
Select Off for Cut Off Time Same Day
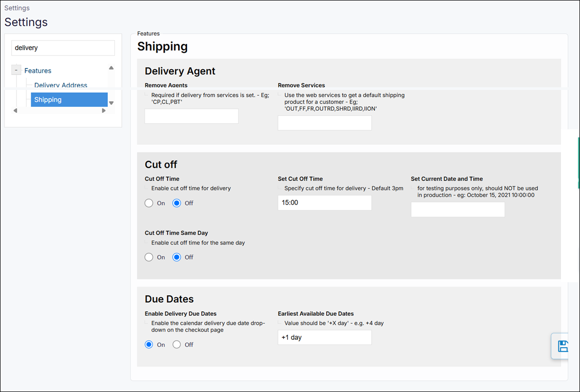pos(177,257)
